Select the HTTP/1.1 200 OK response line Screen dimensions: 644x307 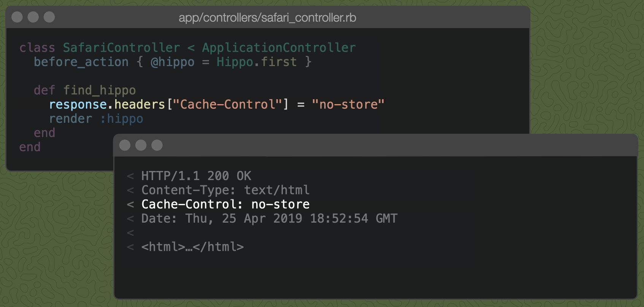coord(196,176)
